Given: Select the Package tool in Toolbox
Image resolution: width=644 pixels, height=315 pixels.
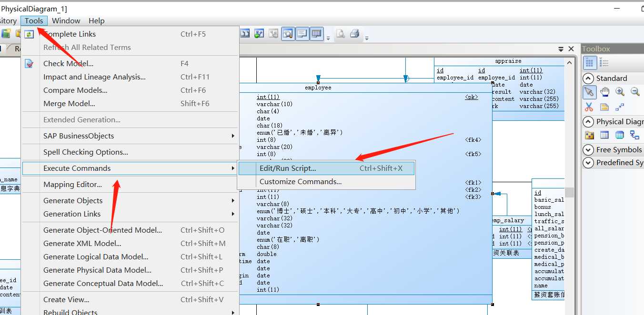Looking at the screenshot, I should pos(589,135).
